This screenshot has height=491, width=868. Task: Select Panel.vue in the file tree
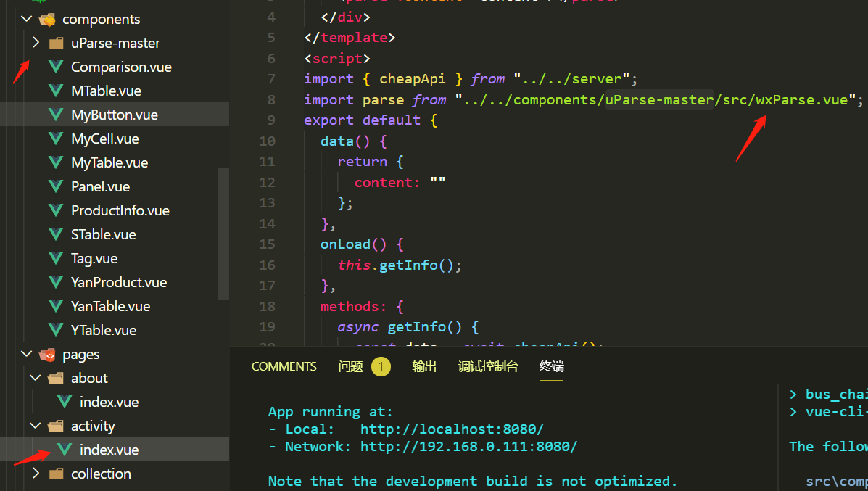(98, 186)
